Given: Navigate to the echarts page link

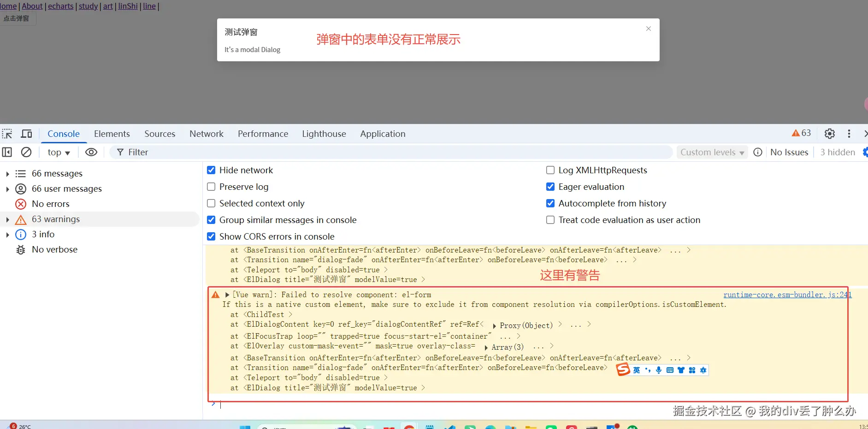Looking at the screenshot, I should (61, 6).
